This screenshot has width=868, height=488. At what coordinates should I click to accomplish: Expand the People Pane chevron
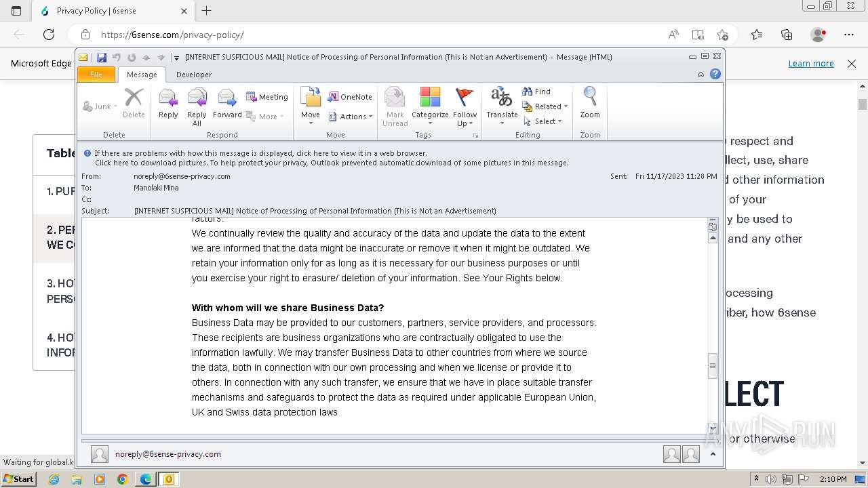coord(713,454)
